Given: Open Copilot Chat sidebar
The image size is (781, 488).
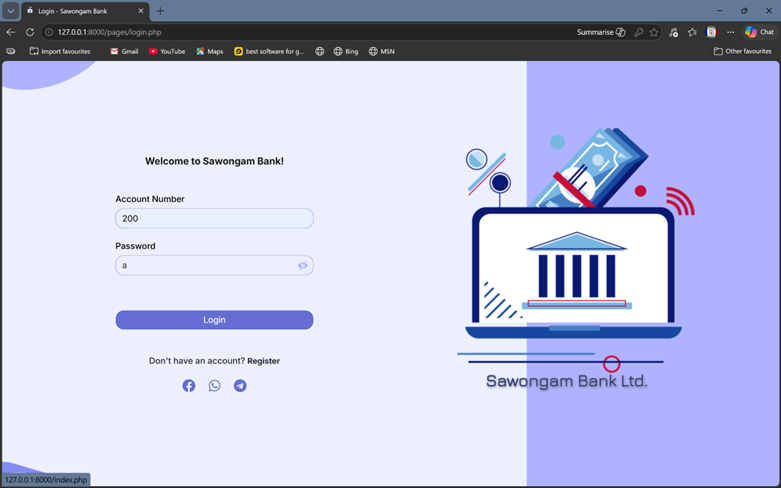Looking at the screenshot, I should click(760, 32).
